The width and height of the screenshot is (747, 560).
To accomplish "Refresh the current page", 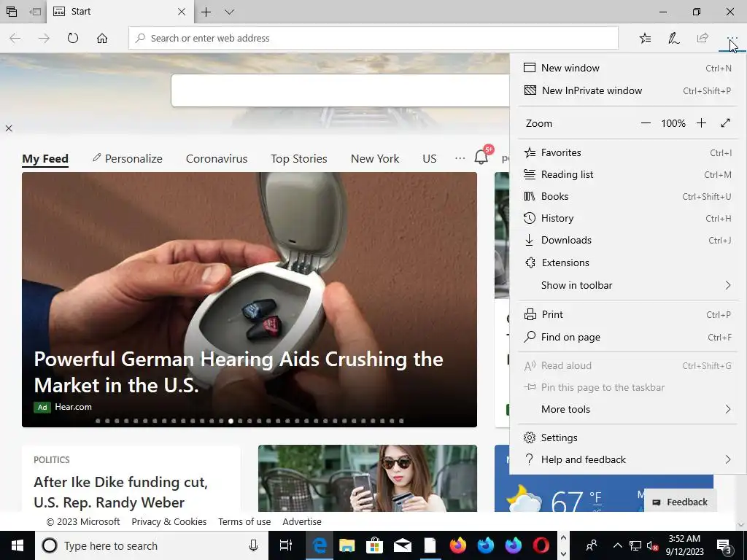I will click(x=73, y=38).
